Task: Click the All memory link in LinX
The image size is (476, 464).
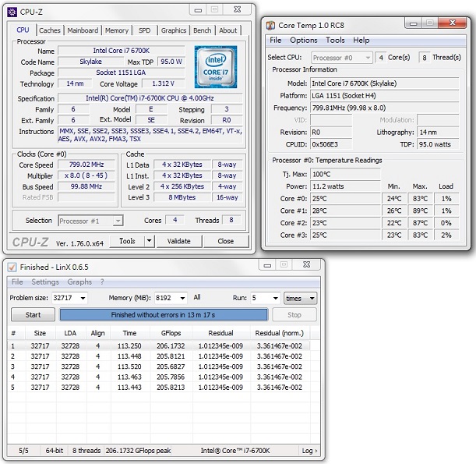Action: (x=197, y=297)
